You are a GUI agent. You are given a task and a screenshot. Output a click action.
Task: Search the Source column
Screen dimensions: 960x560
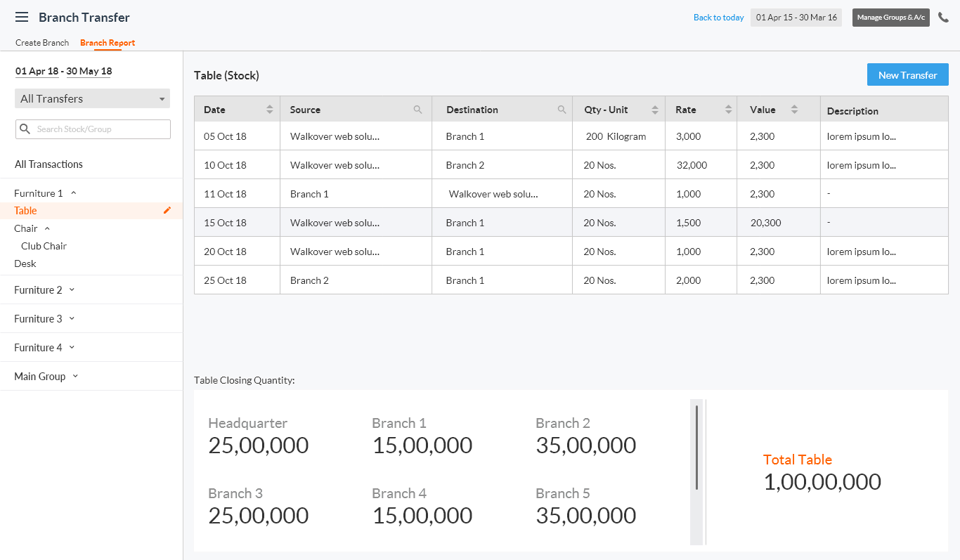pos(417,110)
